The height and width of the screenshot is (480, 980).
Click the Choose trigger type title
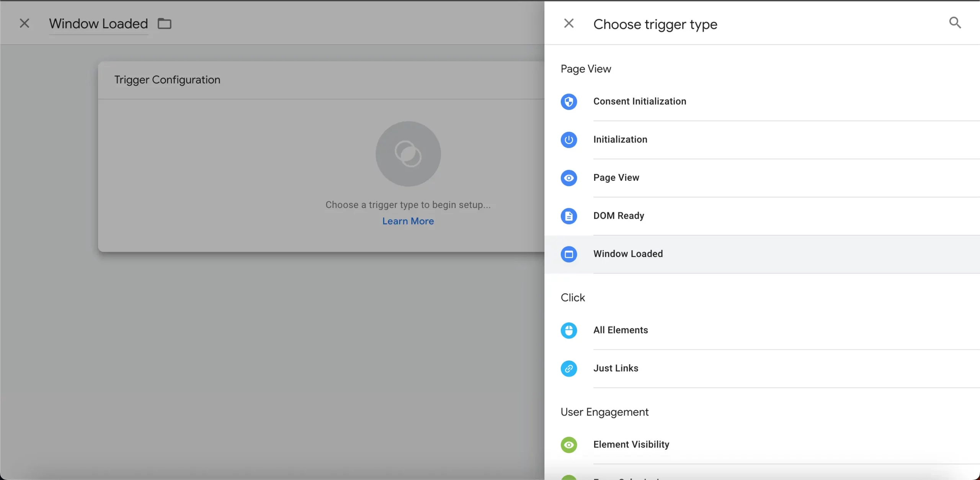[655, 24]
